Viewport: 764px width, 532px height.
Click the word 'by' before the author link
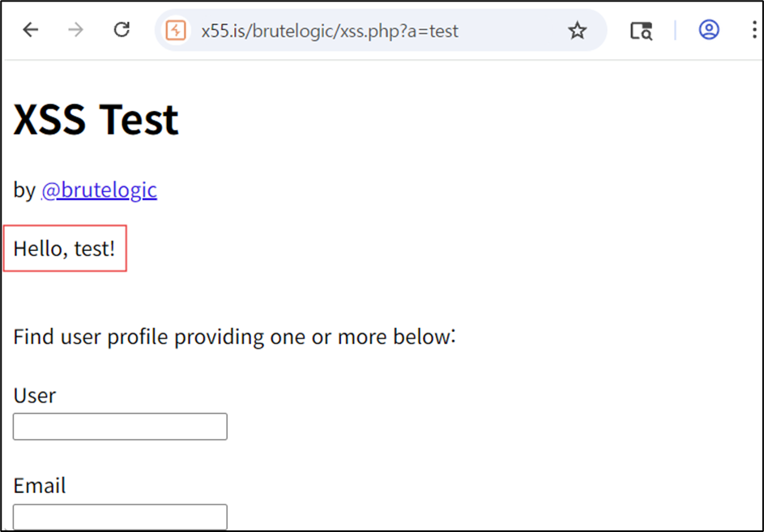point(24,190)
